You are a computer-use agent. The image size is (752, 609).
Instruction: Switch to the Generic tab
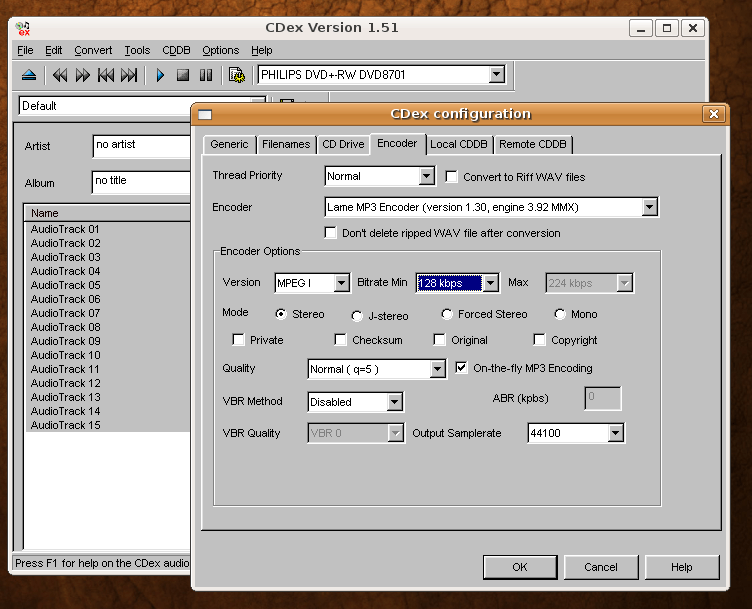229,144
